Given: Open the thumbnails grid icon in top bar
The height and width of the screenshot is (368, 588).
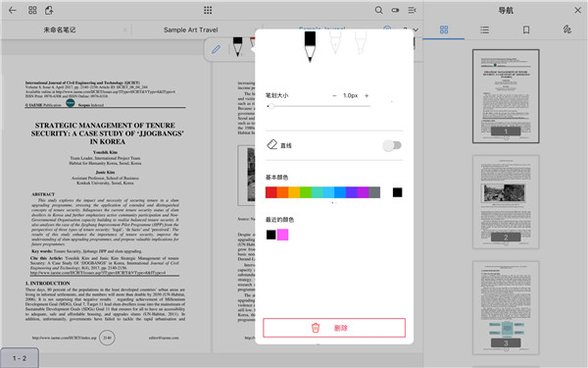Looking at the screenshot, I should coord(32,10).
